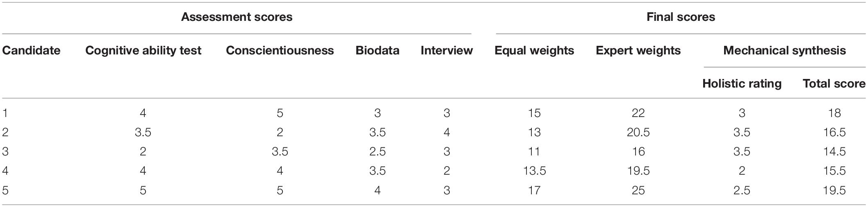Select candidate 1's Total score of 18
The image size is (868, 207).
[x=834, y=113]
